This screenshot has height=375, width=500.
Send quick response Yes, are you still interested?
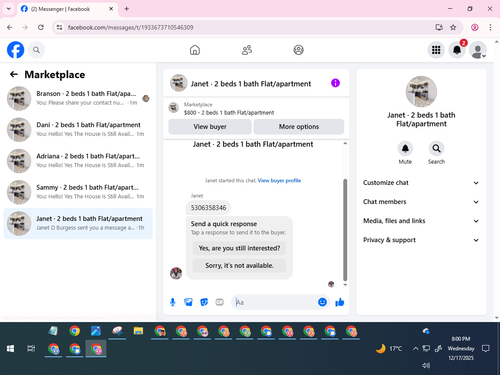click(239, 248)
